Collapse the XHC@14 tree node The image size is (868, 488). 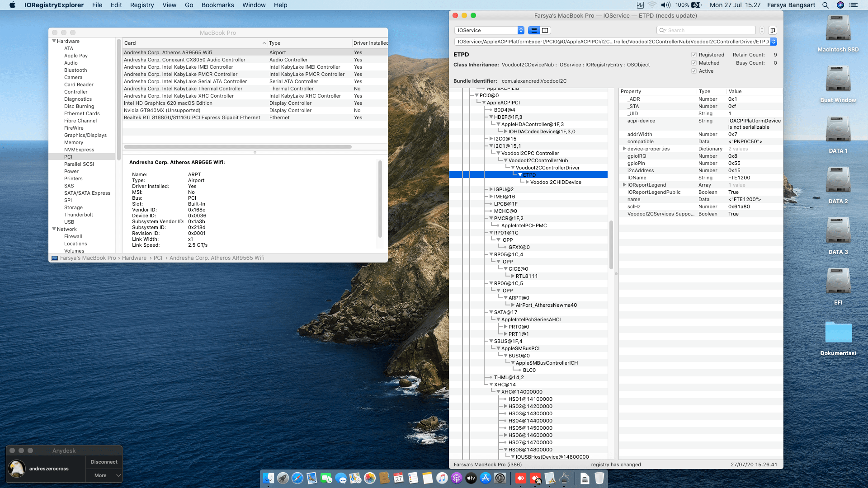click(x=491, y=385)
